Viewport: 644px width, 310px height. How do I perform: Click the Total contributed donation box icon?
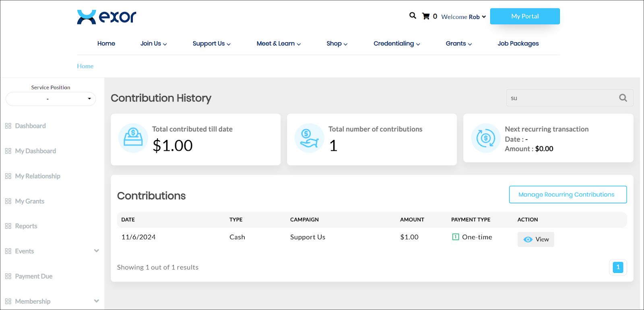pyautogui.click(x=133, y=138)
